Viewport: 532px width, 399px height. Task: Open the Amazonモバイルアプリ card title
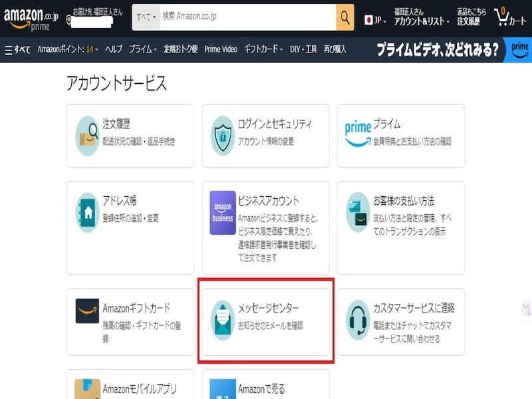pyautogui.click(x=140, y=389)
